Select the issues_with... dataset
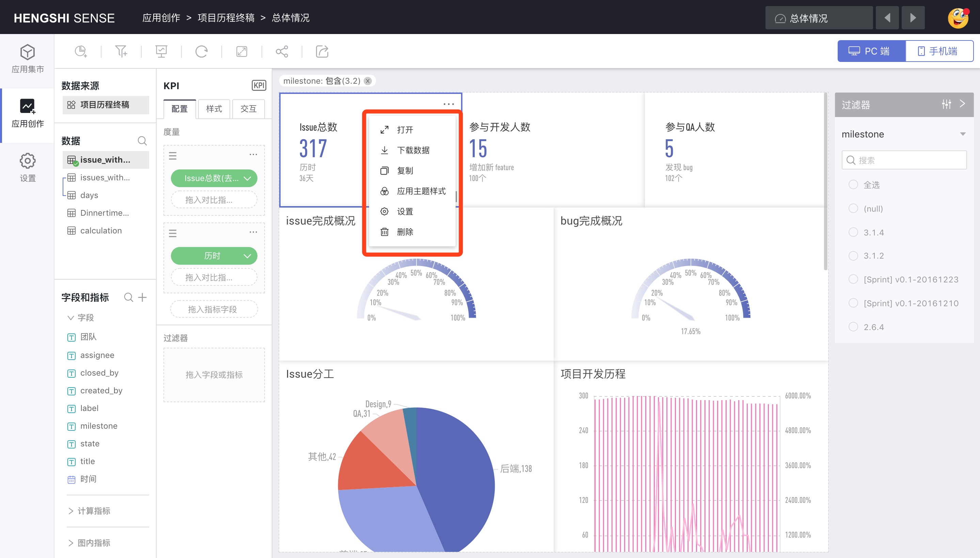Screen dimensions: 980x558 pyautogui.click(x=106, y=178)
